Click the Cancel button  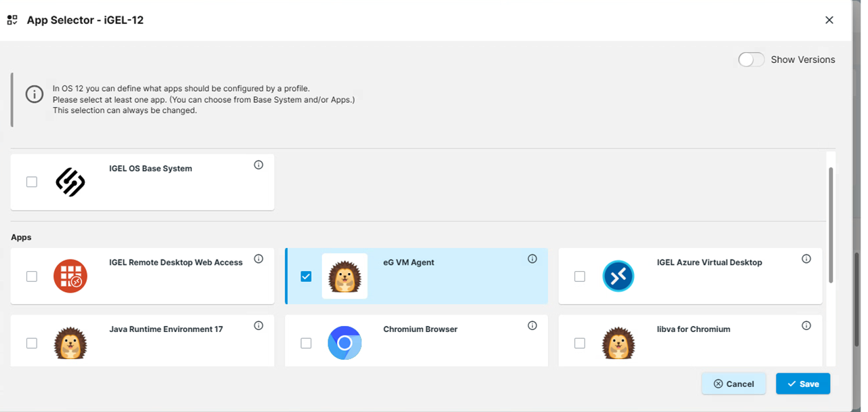click(734, 384)
